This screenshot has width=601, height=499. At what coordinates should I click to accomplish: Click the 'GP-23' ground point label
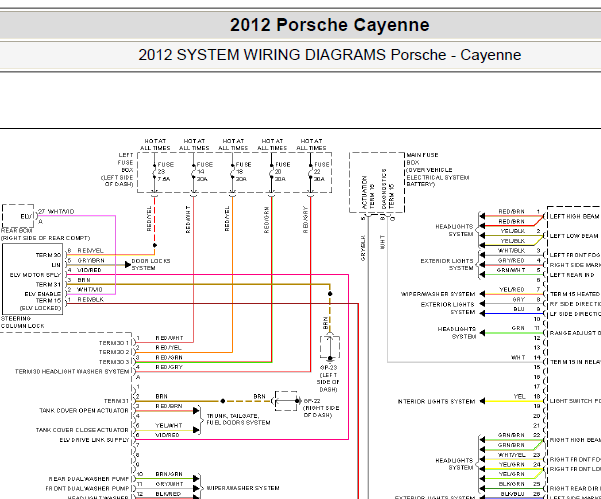[x=328, y=367]
